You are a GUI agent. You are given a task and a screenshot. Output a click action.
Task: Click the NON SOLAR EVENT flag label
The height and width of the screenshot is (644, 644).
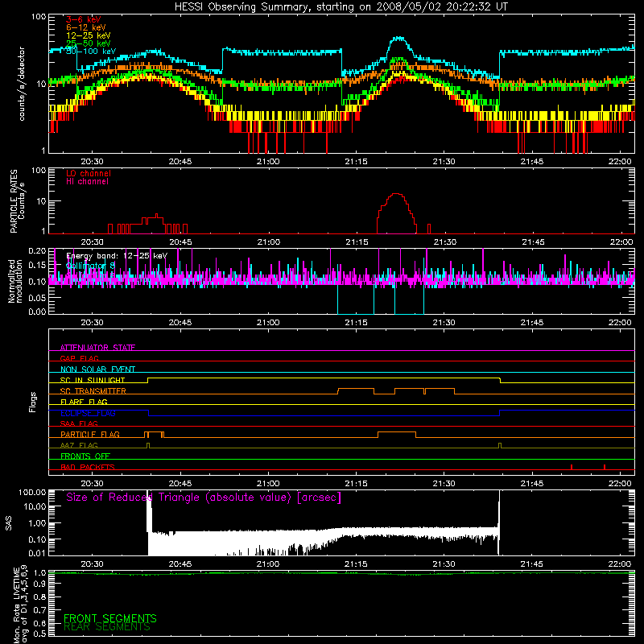[97, 369]
